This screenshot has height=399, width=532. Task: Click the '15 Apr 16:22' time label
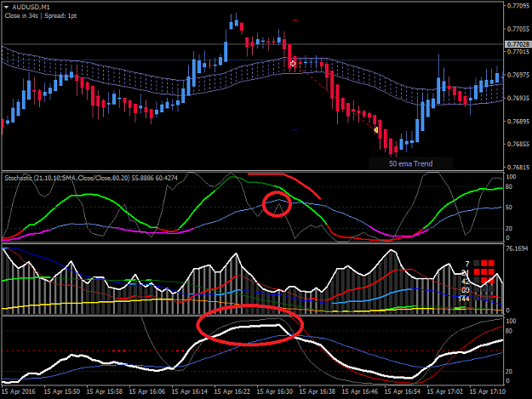(232, 391)
